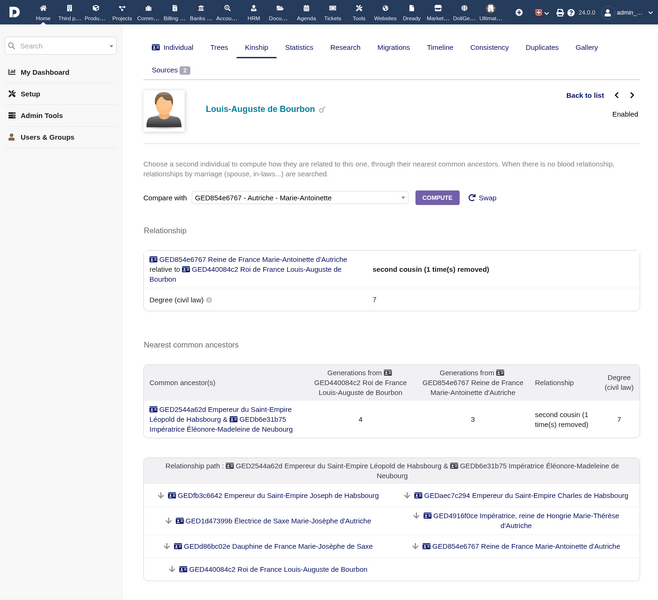Screen dimensions: 658x600
Task: Open the Home module icon
Action: [x=43, y=8]
